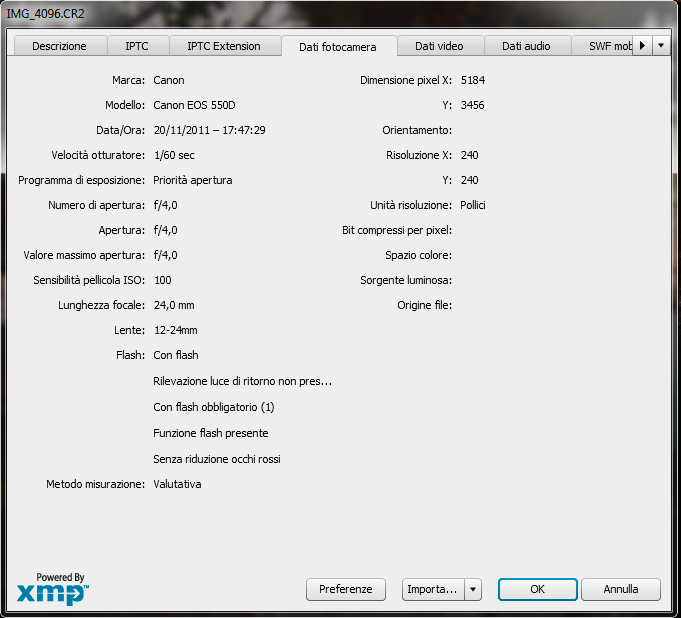Click the Con flash obbligatorio (1) text
Viewport: 681px width, 618px height.
tap(214, 407)
